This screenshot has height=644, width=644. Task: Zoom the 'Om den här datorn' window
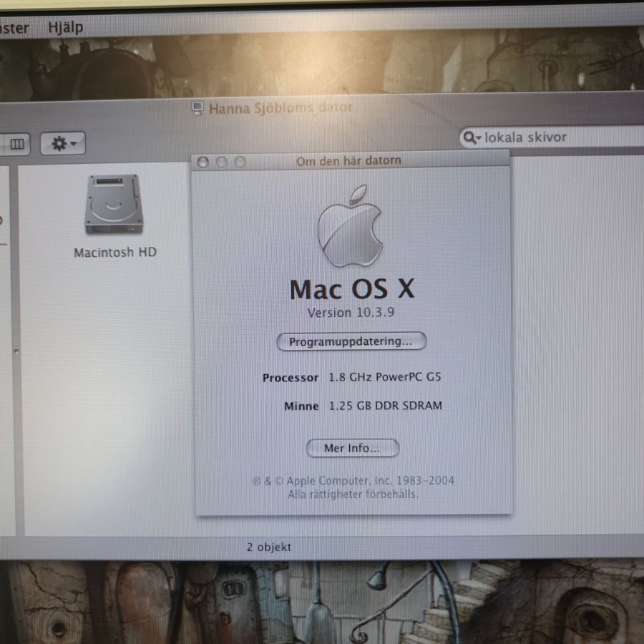240,162
